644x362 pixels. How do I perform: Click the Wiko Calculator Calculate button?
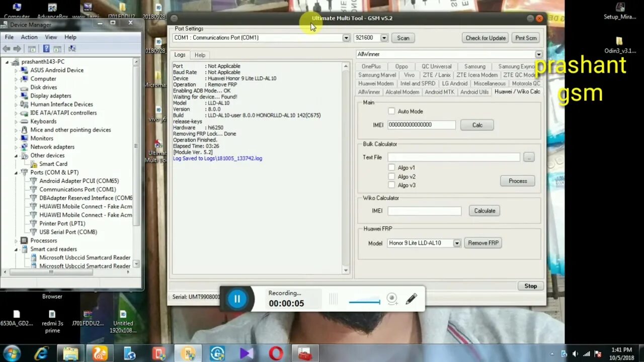pos(485,211)
